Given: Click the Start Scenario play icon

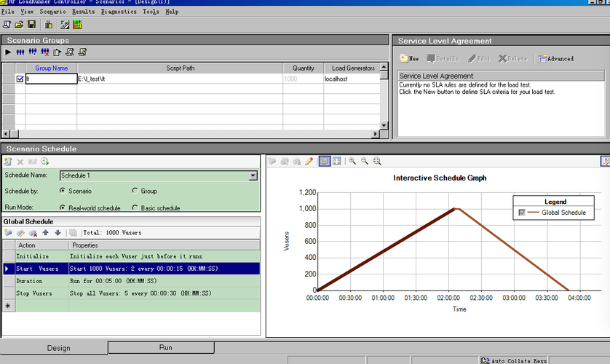Looking at the screenshot, I should pyautogui.click(x=8, y=52).
